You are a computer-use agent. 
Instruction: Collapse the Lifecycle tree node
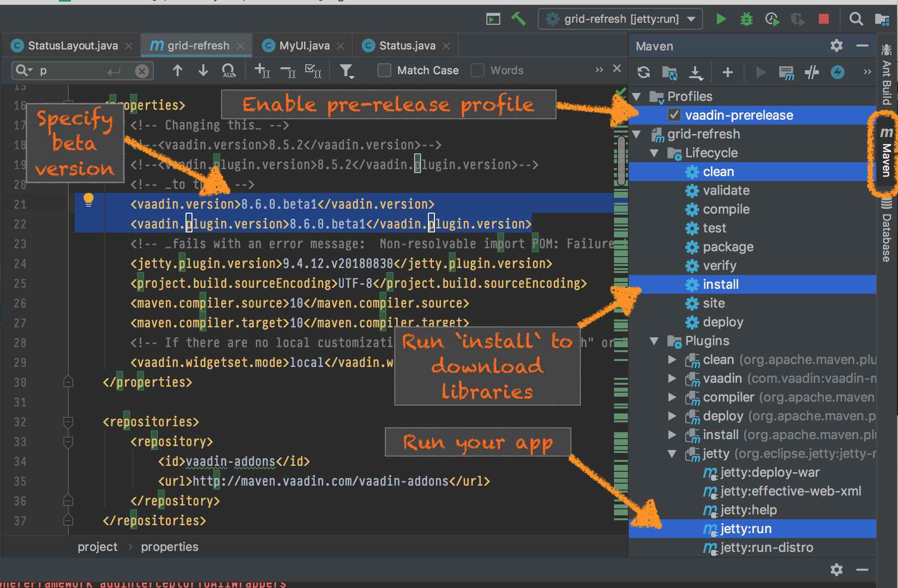coord(654,153)
